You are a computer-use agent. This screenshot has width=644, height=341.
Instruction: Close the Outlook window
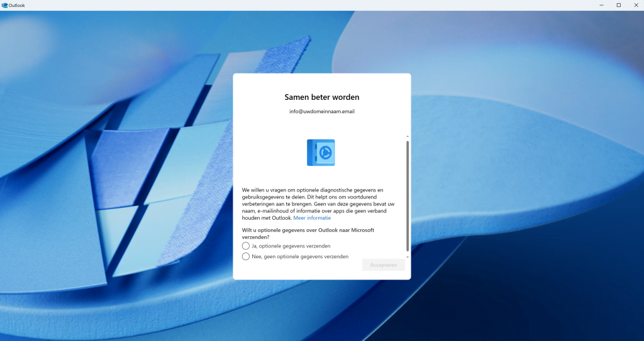pyautogui.click(x=636, y=5)
